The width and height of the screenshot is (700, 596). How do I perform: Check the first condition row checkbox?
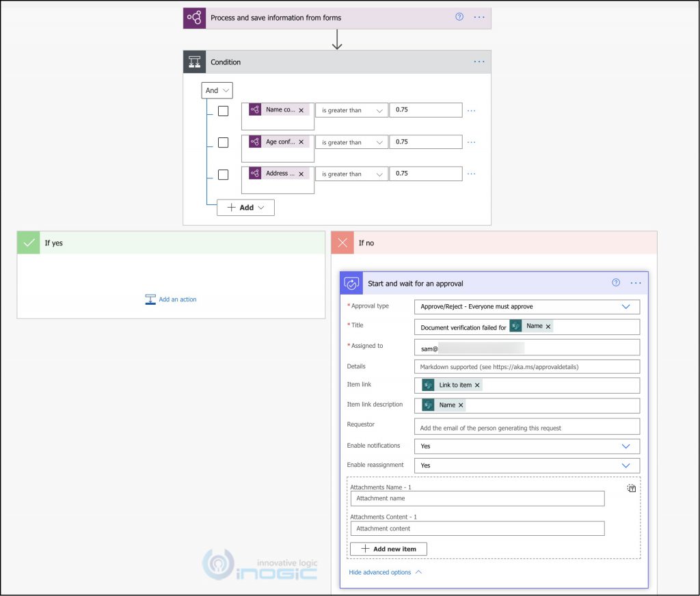pos(223,111)
